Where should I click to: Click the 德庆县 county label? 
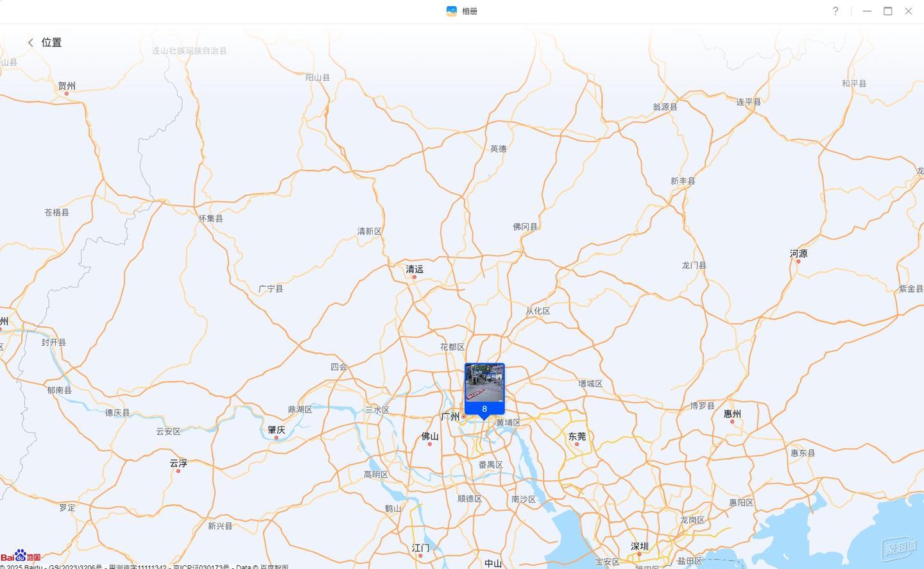tap(117, 413)
